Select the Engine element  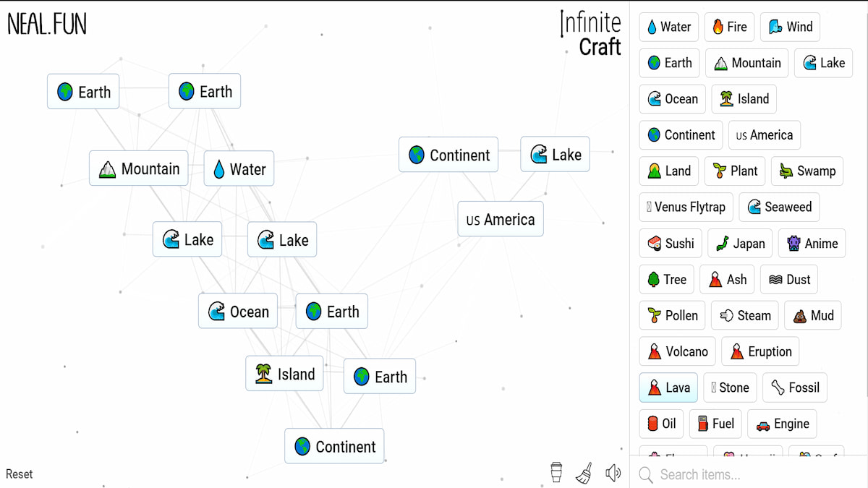[782, 424]
